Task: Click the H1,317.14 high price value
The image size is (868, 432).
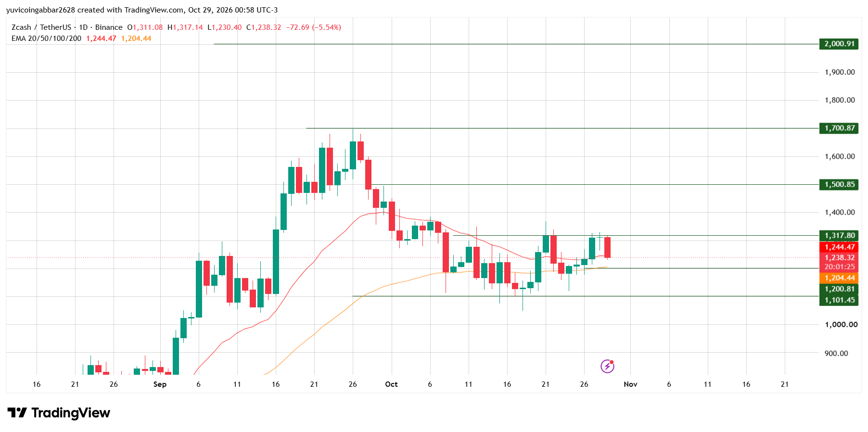Action: [185, 27]
